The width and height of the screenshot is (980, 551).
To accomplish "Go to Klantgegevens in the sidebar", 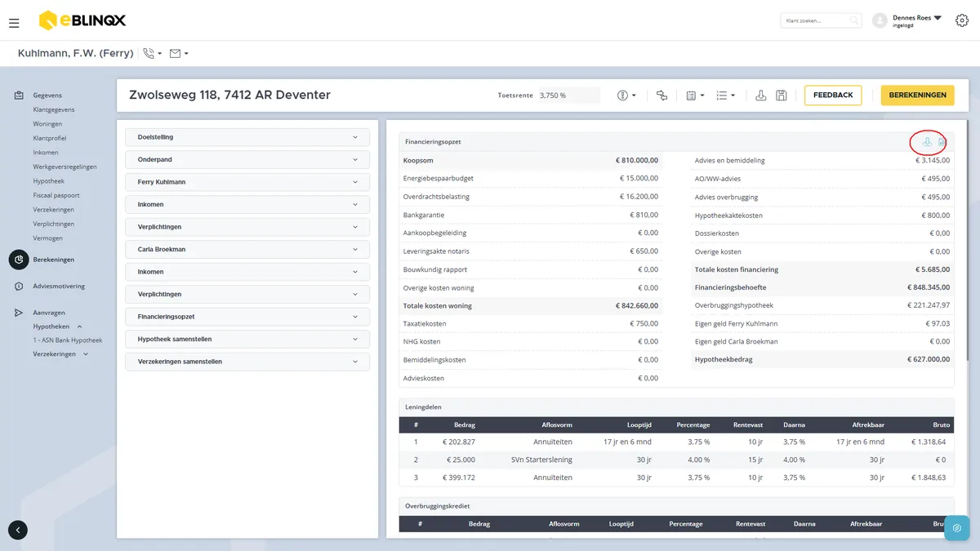I will pyautogui.click(x=54, y=109).
